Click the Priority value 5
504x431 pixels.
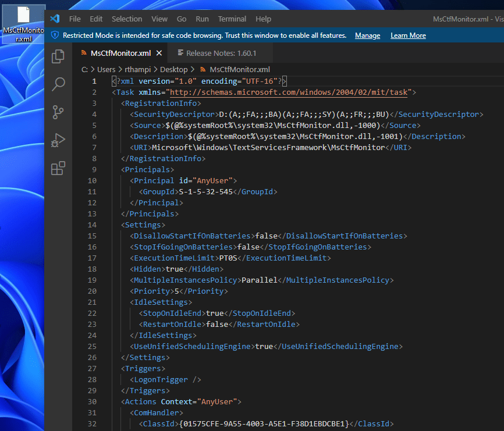176,291
